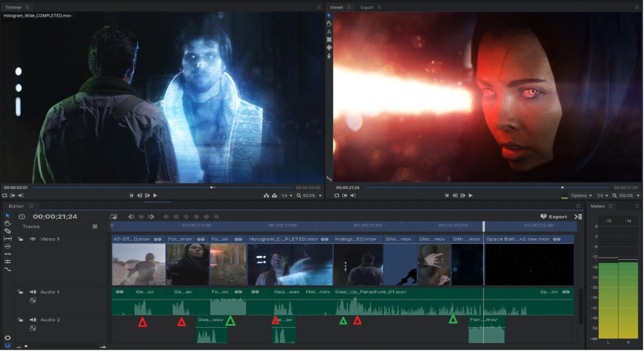Step forward one frame in Viewer
This screenshot has height=361, width=644.
click(x=463, y=195)
